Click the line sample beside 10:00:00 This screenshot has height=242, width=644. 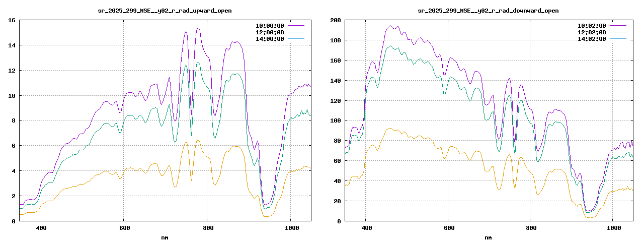(x=296, y=25)
